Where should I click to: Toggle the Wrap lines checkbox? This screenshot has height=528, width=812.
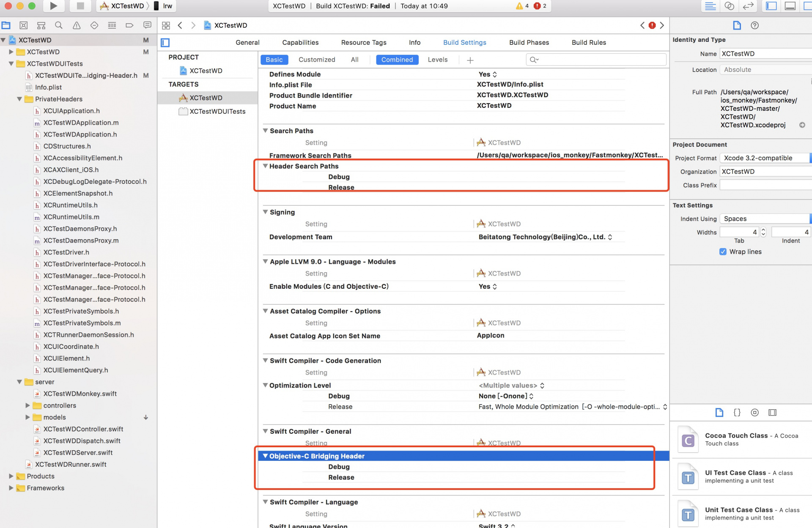pyautogui.click(x=723, y=252)
